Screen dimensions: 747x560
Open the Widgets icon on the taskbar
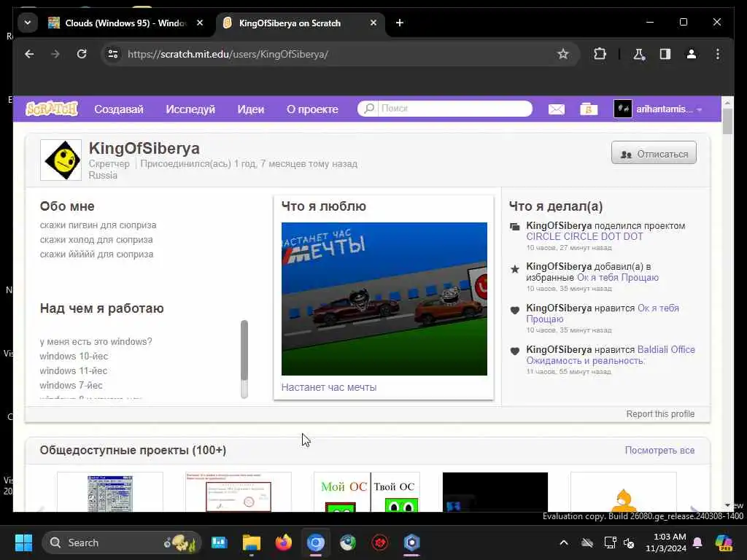tap(219, 542)
